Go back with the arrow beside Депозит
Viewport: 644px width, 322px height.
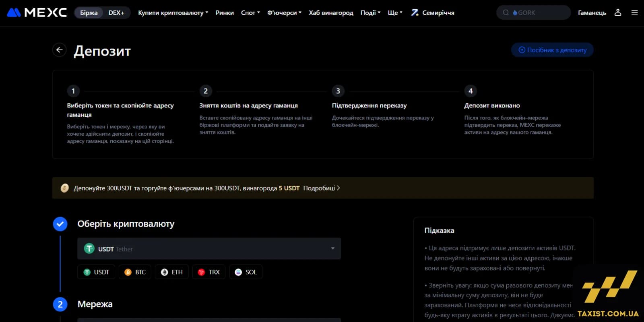click(x=60, y=50)
